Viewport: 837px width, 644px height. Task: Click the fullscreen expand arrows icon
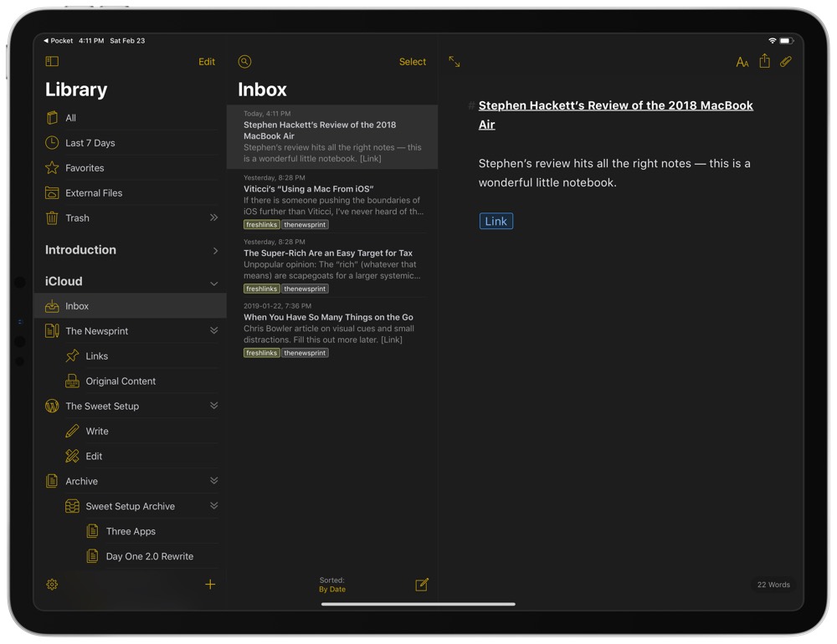point(454,61)
